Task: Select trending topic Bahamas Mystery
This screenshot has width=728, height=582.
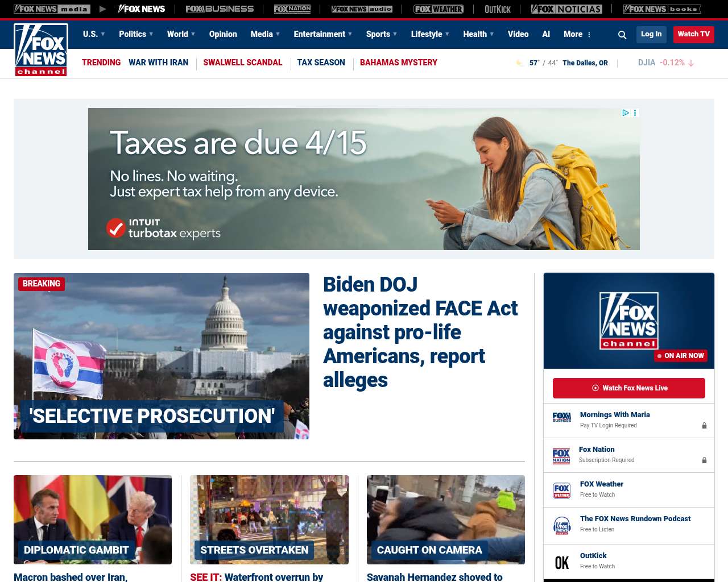Action: tap(399, 63)
